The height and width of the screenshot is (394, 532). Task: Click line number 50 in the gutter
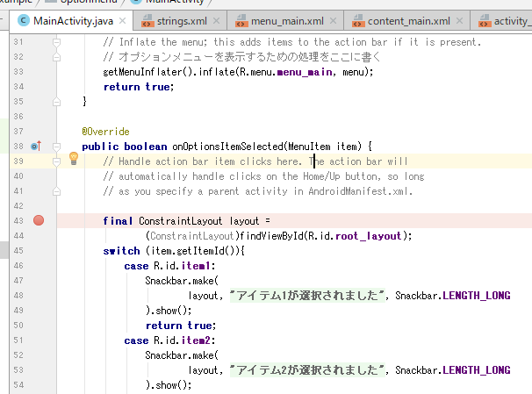18,326
